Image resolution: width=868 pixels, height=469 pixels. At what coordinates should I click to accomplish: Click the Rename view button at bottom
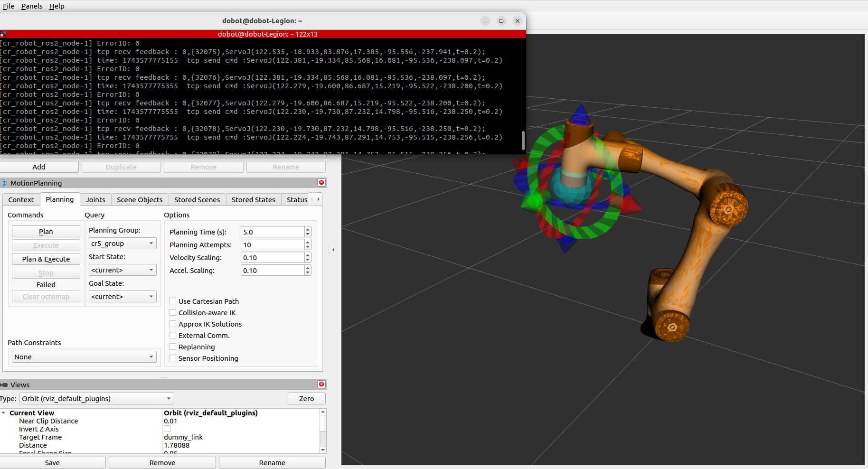pyautogui.click(x=272, y=463)
